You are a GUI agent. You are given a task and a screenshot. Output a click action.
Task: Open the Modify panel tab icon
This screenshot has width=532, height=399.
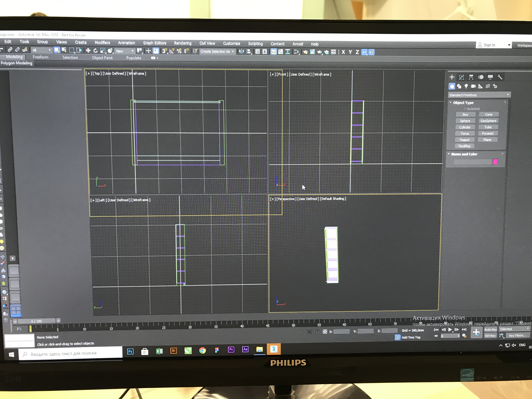pyautogui.click(x=461, y=77)
